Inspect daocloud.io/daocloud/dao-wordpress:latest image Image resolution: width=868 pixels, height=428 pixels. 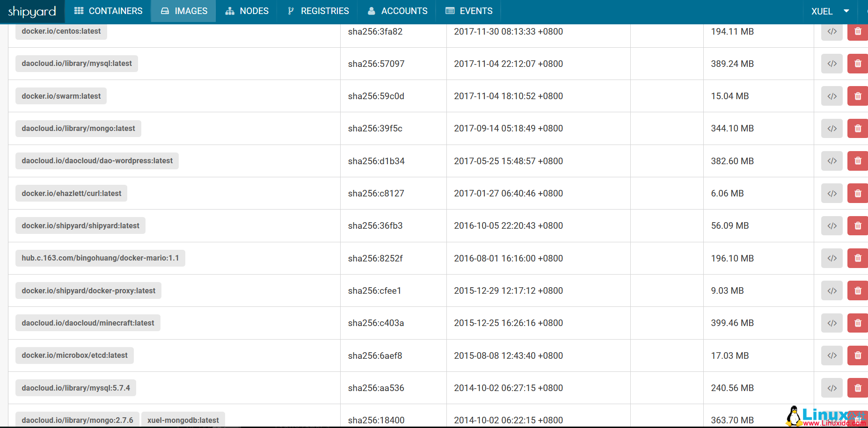(832, 161)
